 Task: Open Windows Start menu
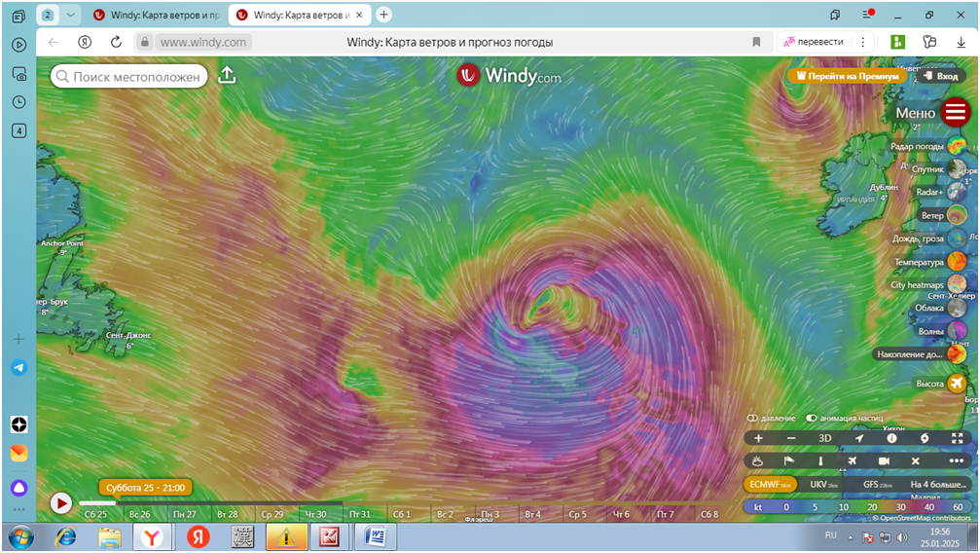click(20, 537)
